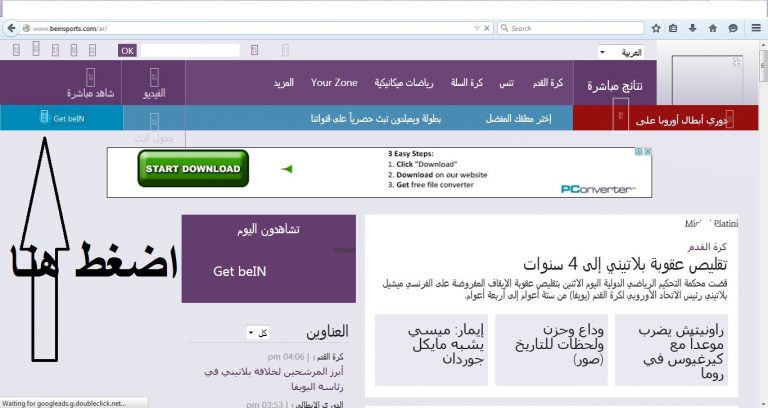The image size is (768, 408).
Task: Expand المزيد more menu
Action: coord(284,83)
